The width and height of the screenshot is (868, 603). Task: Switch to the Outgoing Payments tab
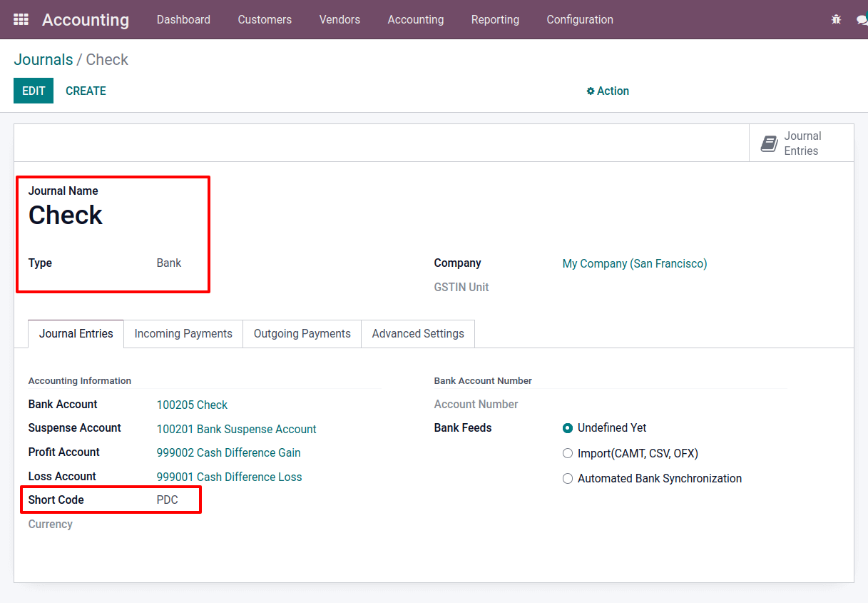(x=302, y=334)
